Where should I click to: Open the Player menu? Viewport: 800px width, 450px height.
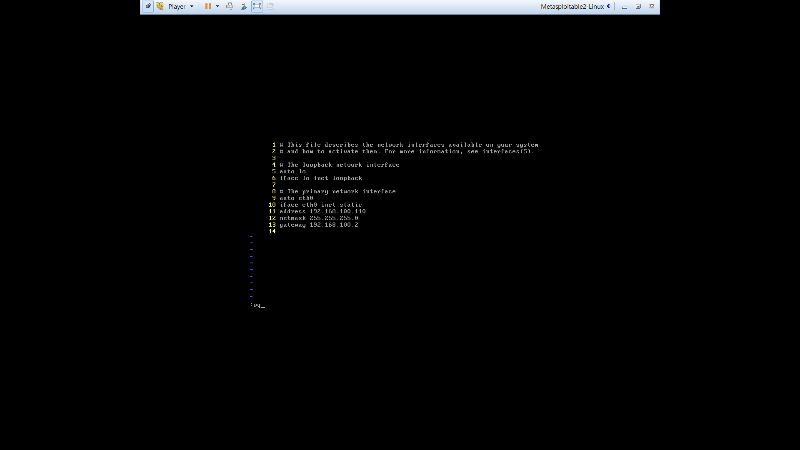[x=177, y=6]
